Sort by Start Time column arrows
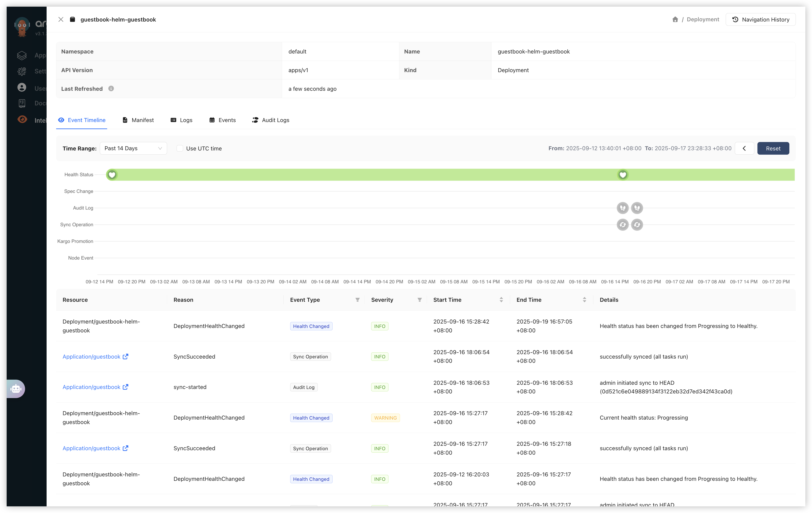The height and width of the screenshot is (513, 812). point(501,300)
